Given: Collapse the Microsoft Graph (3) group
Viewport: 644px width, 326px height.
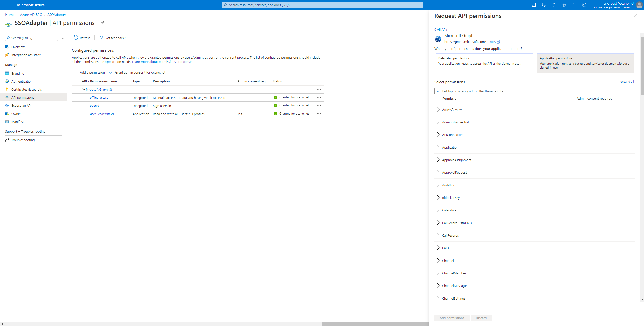Looking at the screenshot, I should 84,89.
